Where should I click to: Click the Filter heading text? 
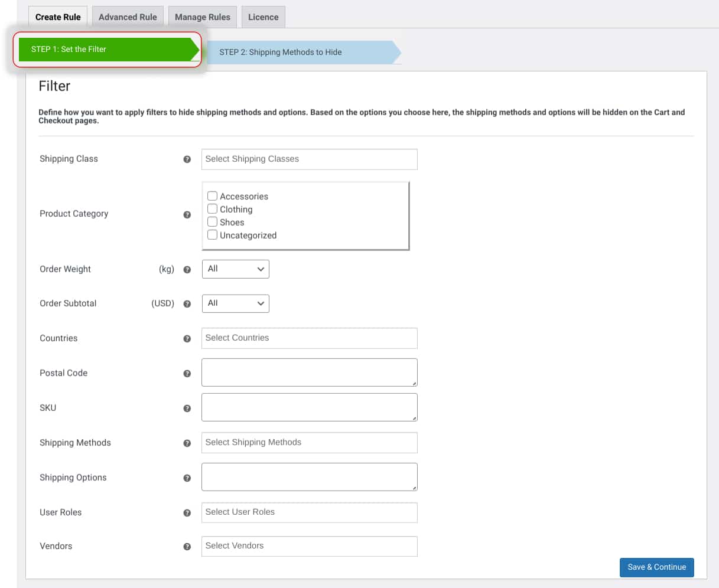pos(54,86)
